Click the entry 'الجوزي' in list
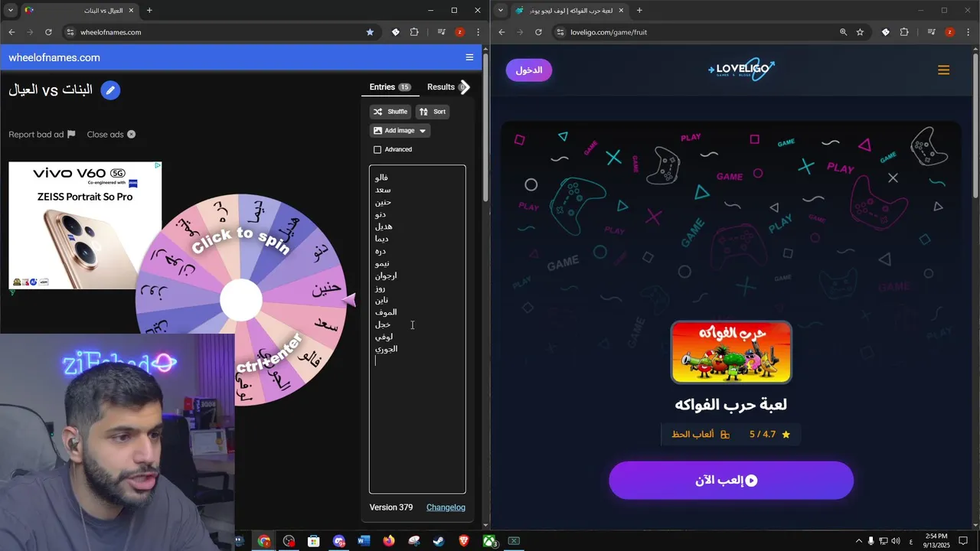 click(386, 349)
